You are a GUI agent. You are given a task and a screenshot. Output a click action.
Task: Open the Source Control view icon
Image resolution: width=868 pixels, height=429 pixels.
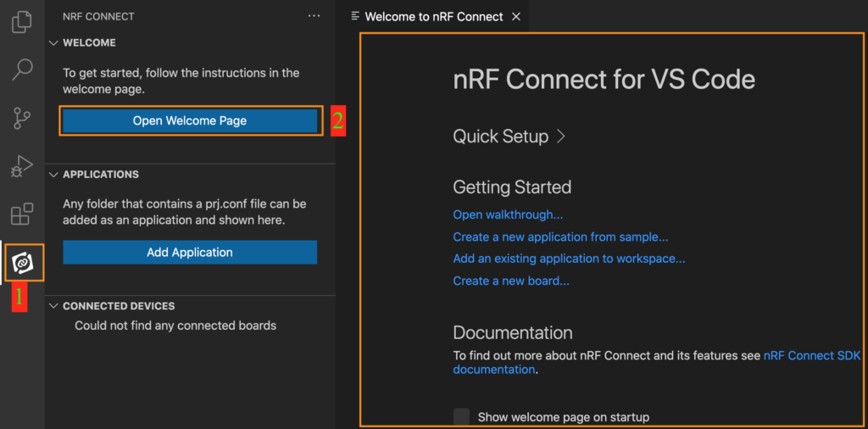[x=22, y=118]
